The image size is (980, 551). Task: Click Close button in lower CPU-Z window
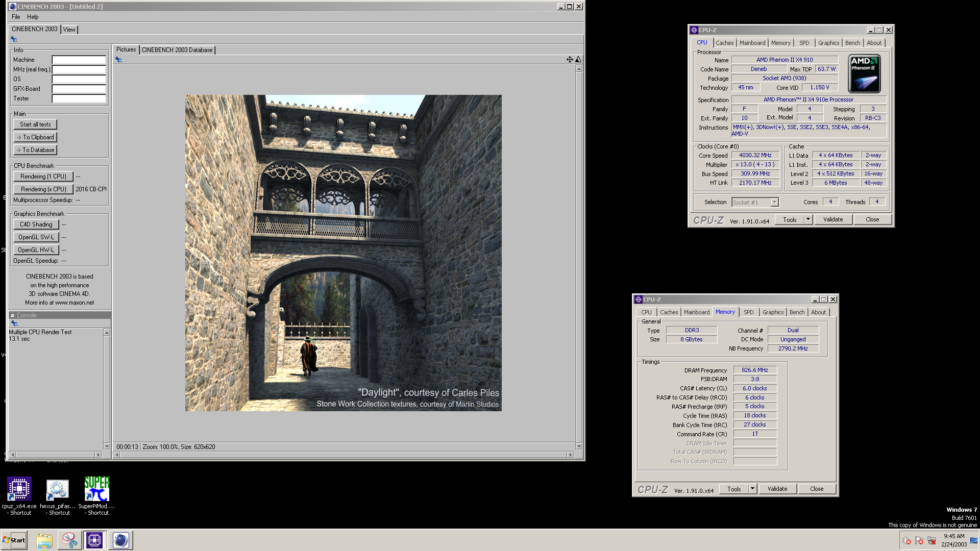[x=817, y=489]
